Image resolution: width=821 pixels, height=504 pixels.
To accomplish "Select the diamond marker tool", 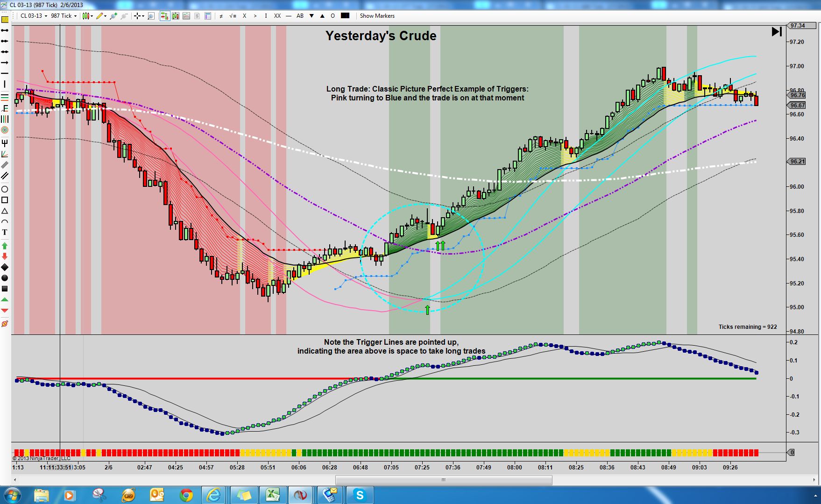I will [5, 267].
